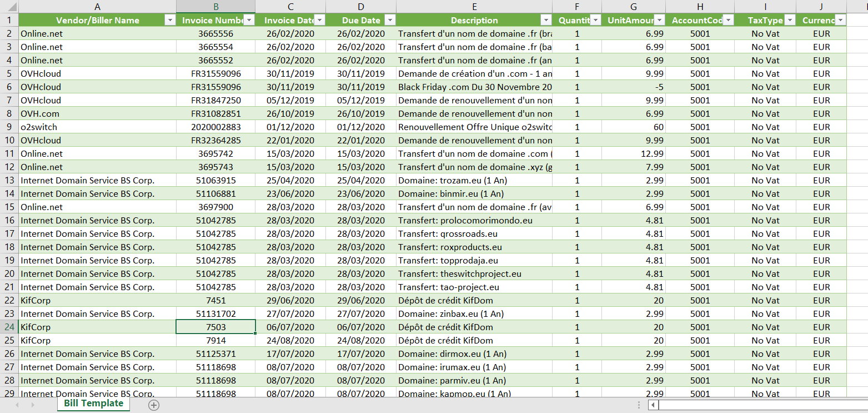
Task: Open the Currency filter dropdown
Action: (840, 20)
